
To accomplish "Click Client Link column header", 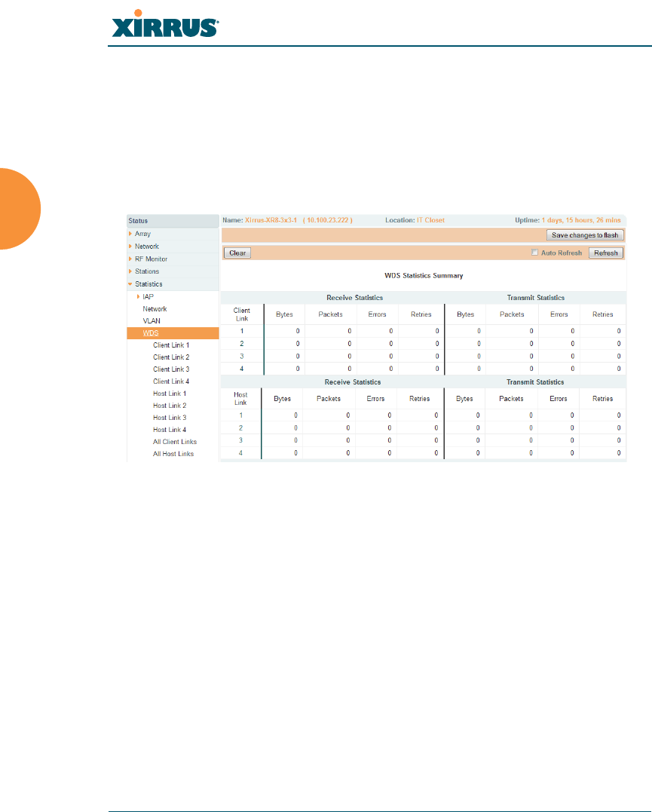I will tap(242, 314).
